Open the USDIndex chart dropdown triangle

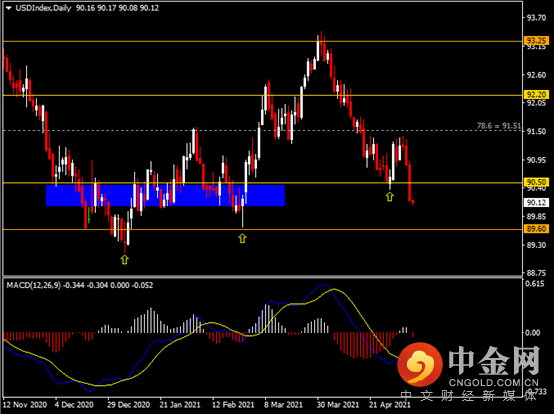tap(8, 8)
